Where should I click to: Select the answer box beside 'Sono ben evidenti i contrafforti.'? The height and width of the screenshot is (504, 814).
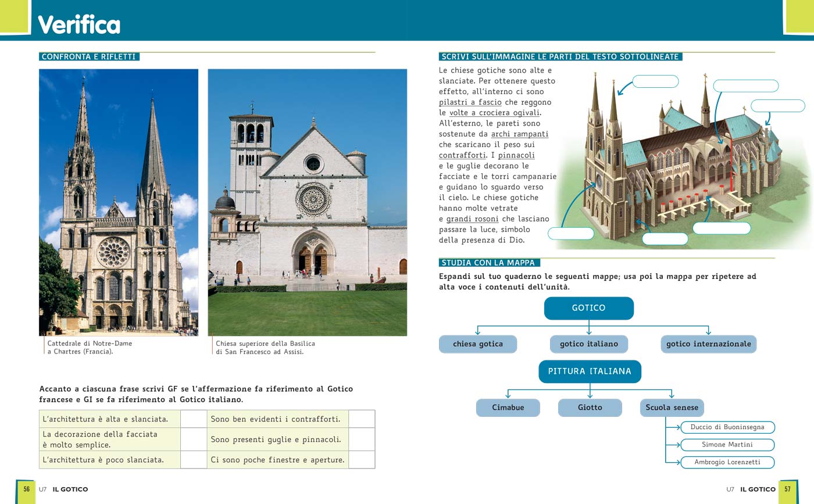tap(362, 419)
